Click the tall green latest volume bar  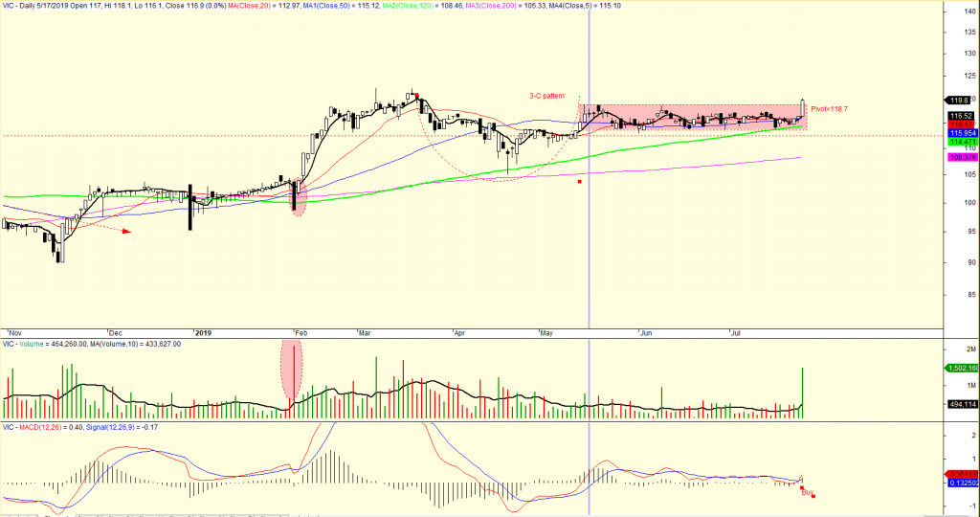pos(802,393)
